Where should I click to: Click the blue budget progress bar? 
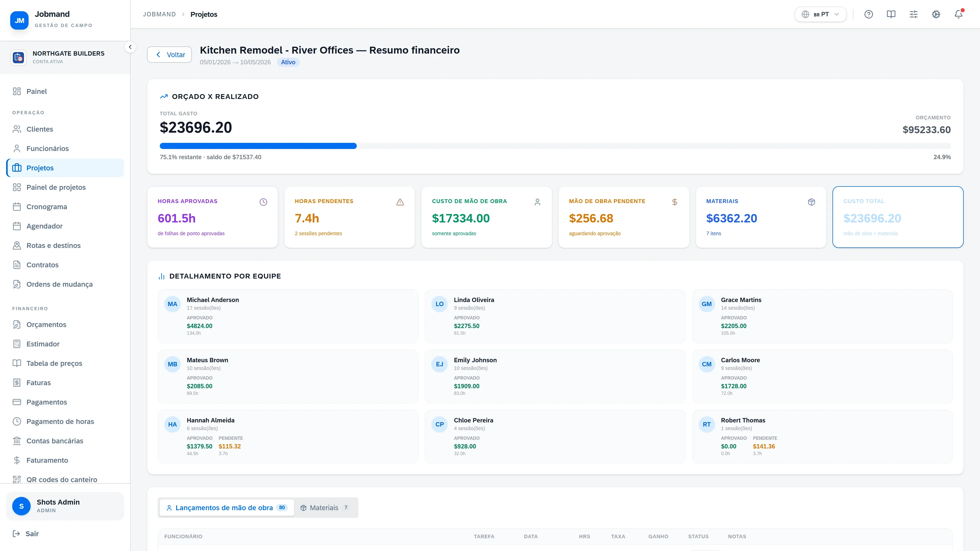(258, 146)
